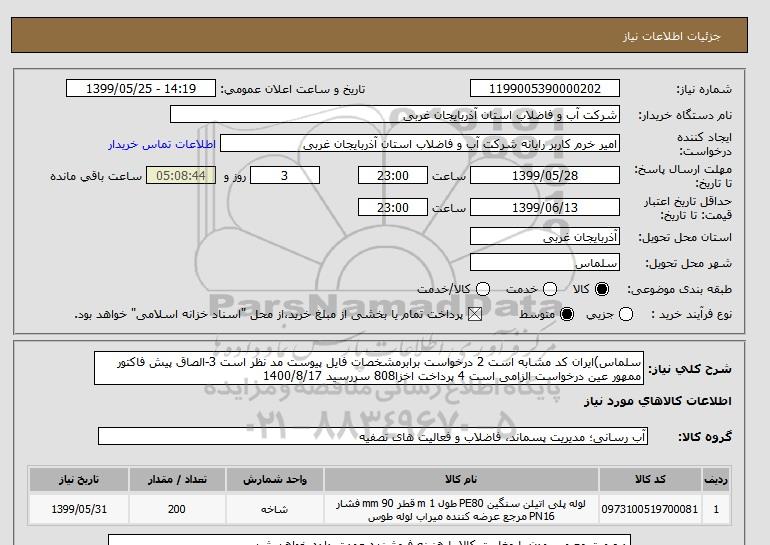Click the تاریخ نیاز column header
Image resolution: width=770 pixels, height=545 pixels.
tap(79, 480)
